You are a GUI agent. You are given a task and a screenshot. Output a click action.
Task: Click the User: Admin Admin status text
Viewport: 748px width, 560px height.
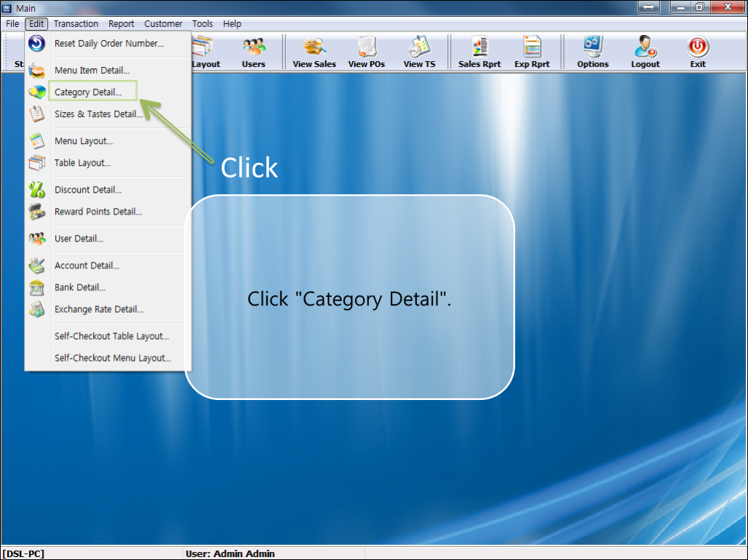[230, 553]
